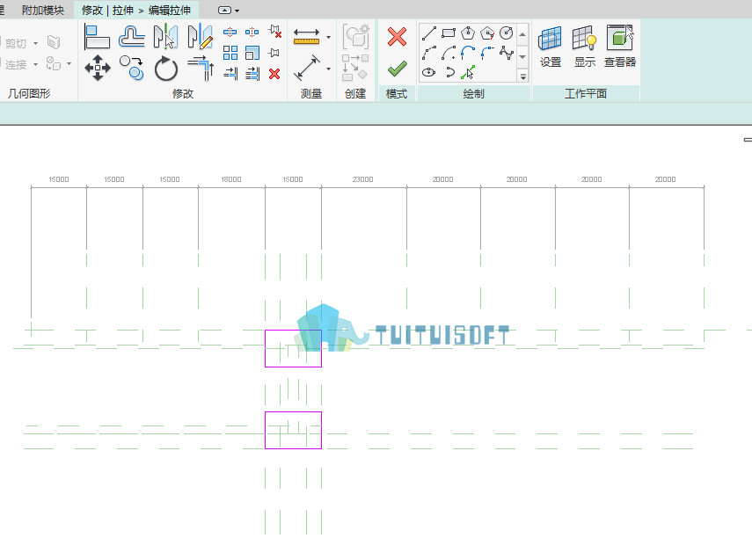Select 修改 | 拉伸 > 编辑拉伸 tab
The image size is (752, 560).
(x=135, y=10)
